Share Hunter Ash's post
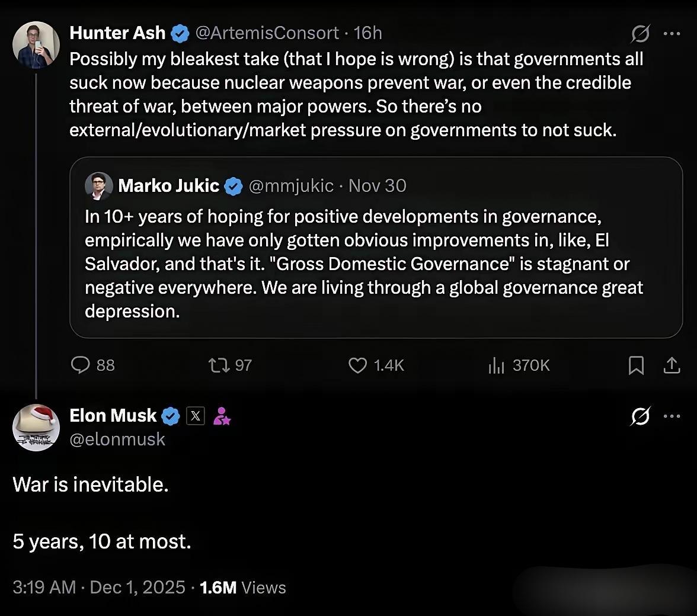The image size is (697, 616). pyautogui.click(x=672, y=365)
